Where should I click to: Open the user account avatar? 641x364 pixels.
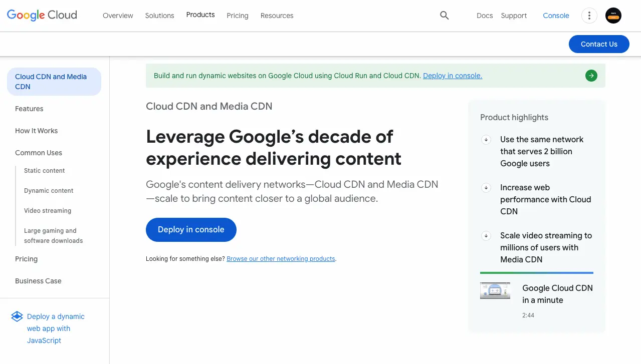613,16
